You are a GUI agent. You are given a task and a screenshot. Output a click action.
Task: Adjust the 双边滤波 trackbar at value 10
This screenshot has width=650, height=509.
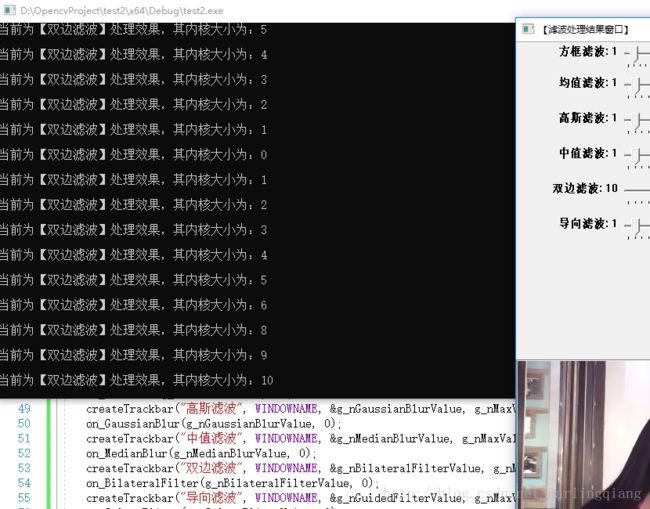637,192
